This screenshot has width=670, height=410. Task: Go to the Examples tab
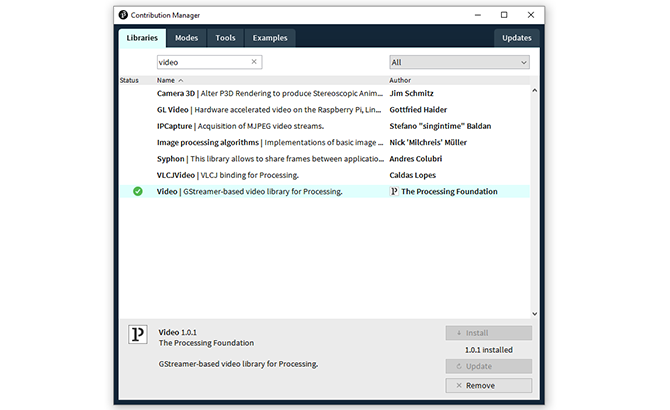pyautogui.click(x=269, y=38)
